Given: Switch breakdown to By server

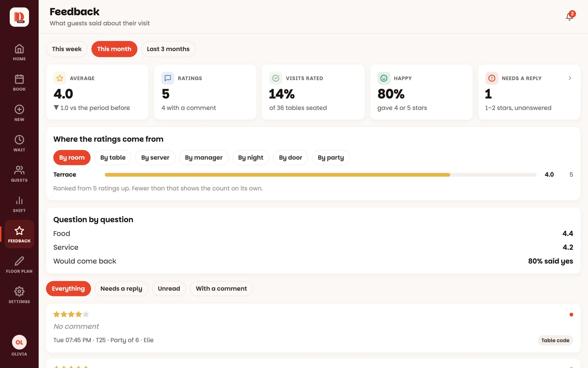Looking at the screenshot, I should click(x=155, y=158).
